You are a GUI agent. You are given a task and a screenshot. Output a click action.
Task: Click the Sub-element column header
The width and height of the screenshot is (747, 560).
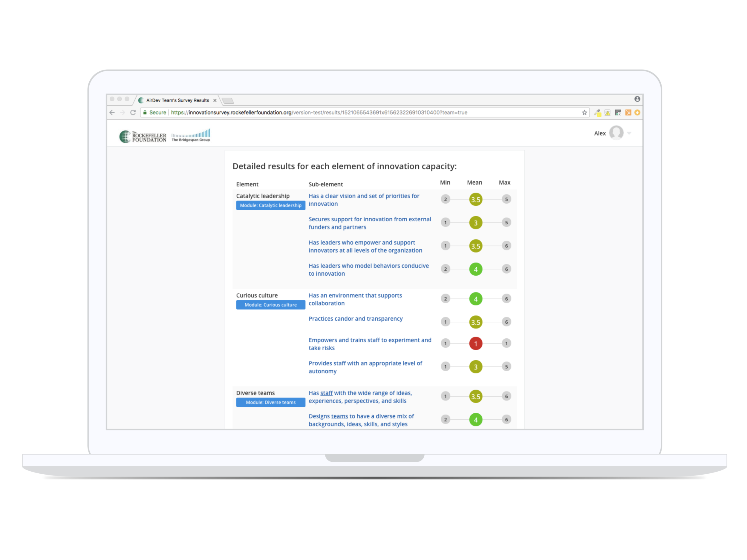tap(326, 184)
